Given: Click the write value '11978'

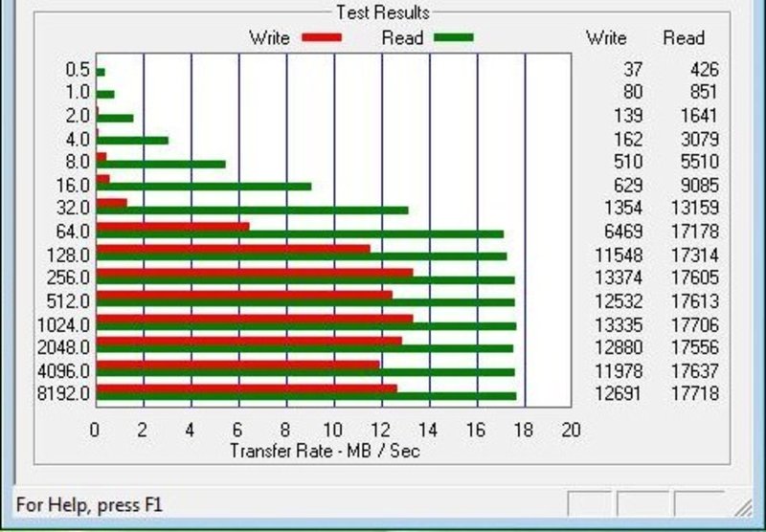Looking at the screenshot, I should 619,371.
